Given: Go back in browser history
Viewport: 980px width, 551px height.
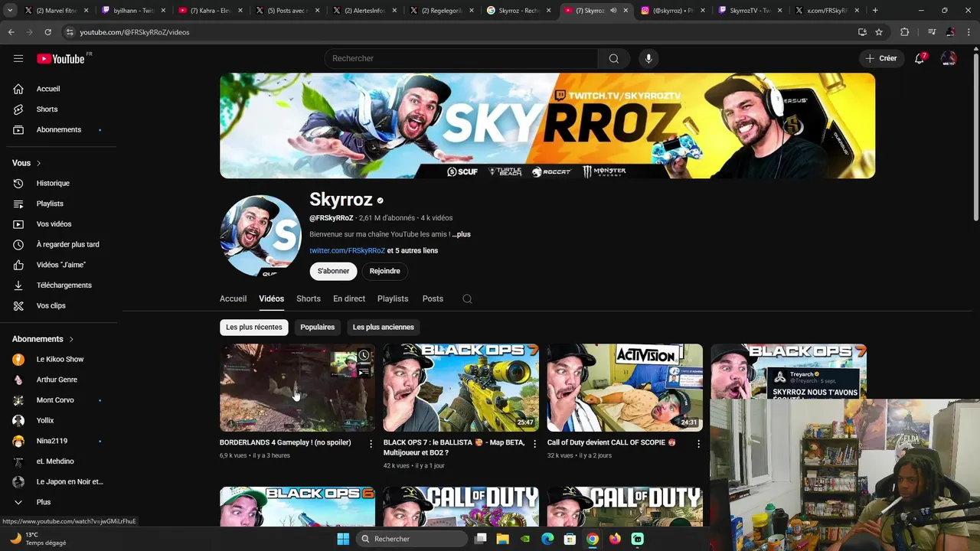Looking at the screenshot, I should [11, 32].
